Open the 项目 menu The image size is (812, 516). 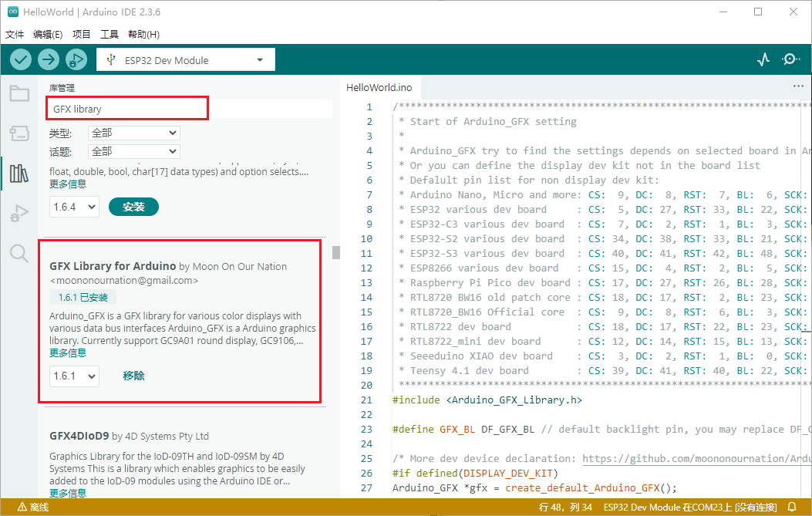coord(81,34)
